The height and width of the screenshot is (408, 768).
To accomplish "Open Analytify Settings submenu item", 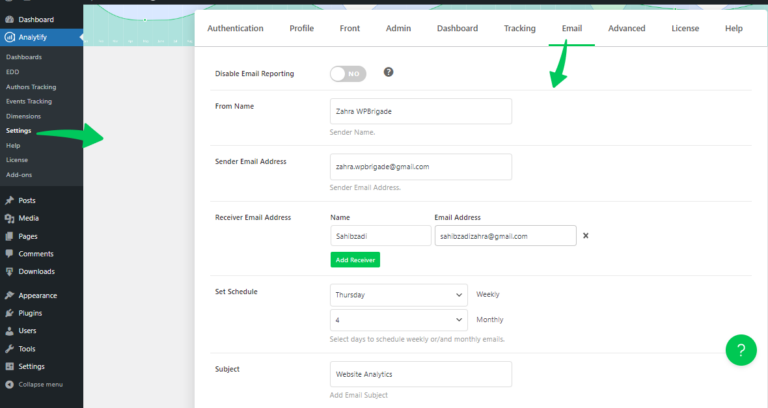I will 19,131.
